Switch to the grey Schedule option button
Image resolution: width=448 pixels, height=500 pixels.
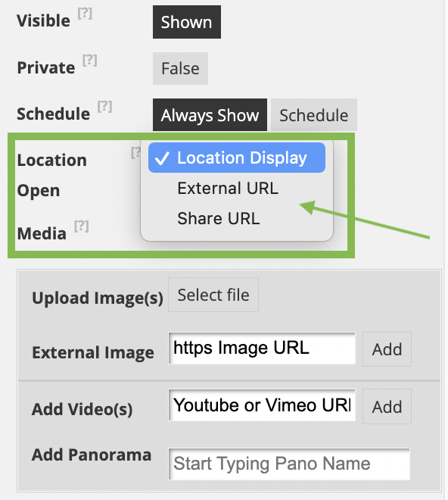(314, 115)
